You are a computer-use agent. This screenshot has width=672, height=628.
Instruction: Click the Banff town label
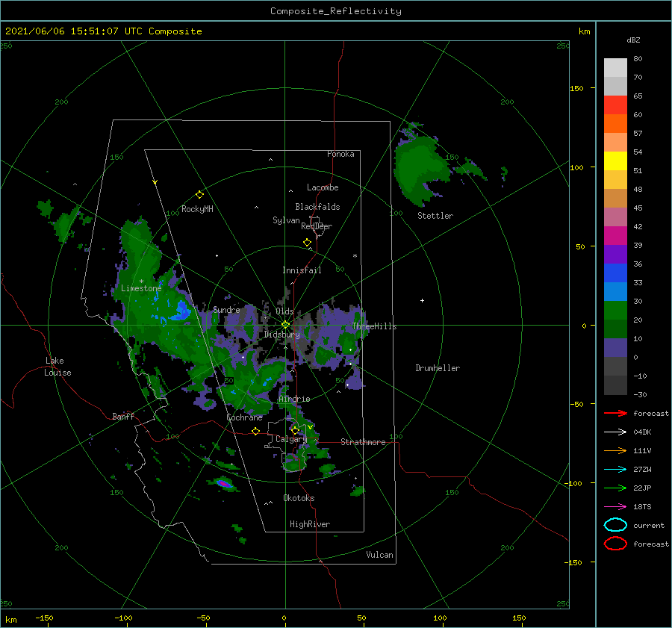pyautogui.click(x=123, y=416)
